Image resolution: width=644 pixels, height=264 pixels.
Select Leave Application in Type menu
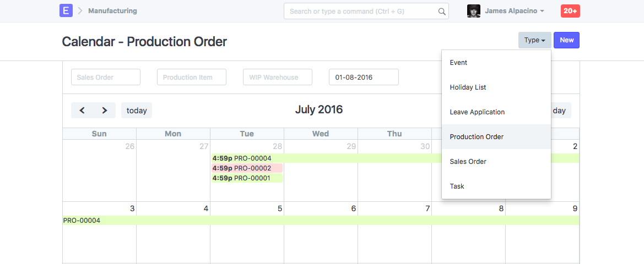click(477, 112)
